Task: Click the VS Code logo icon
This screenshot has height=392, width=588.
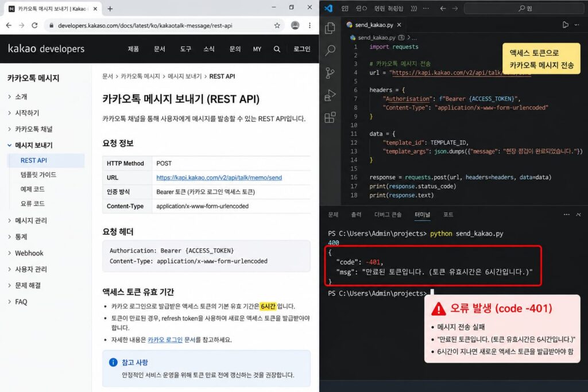Action: (x=328, y=8)
